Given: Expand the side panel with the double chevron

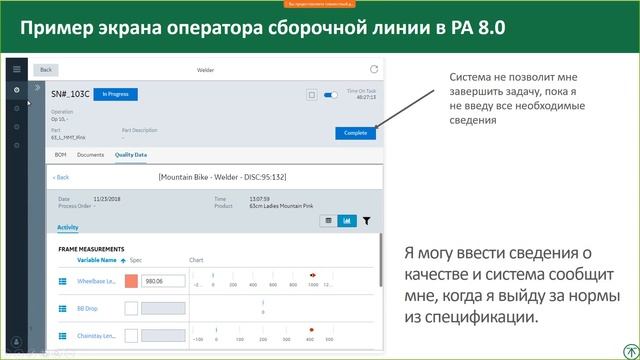Looking at the screenshot, I should 37,88.
